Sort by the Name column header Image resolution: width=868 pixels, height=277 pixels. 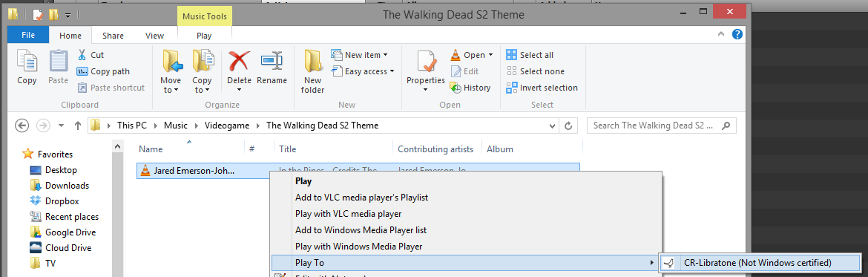[x=190, y=149]
